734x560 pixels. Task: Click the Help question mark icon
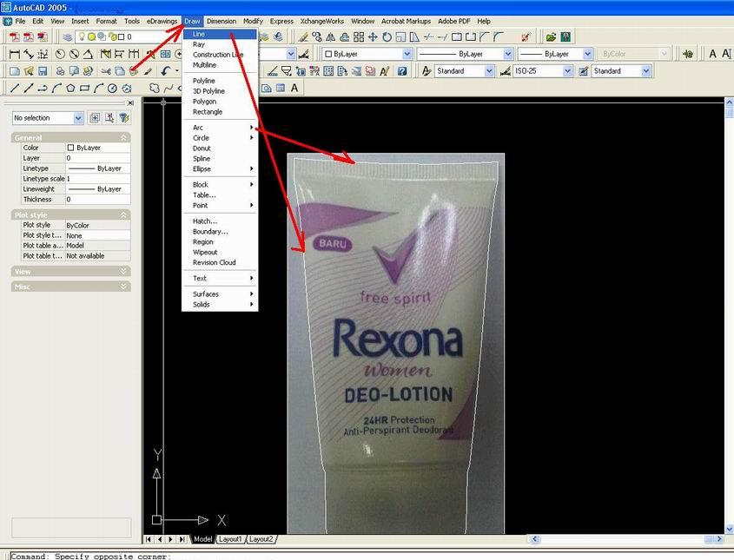(x=401, y=71)
